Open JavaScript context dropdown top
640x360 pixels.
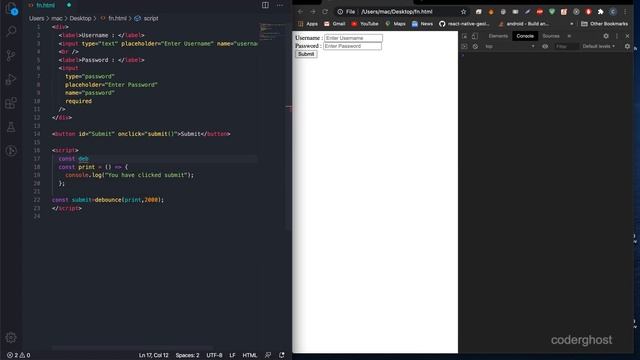(x=509, y=47)
